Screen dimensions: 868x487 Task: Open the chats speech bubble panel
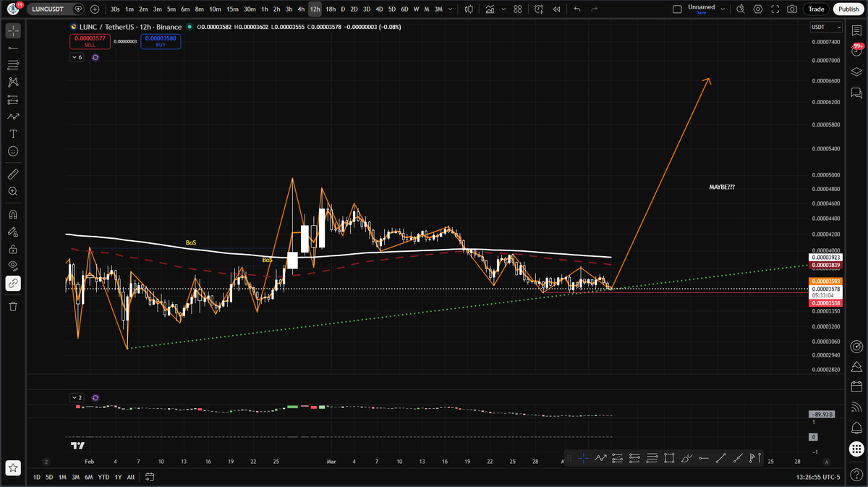pyautogui.click(x=856, y=93)
